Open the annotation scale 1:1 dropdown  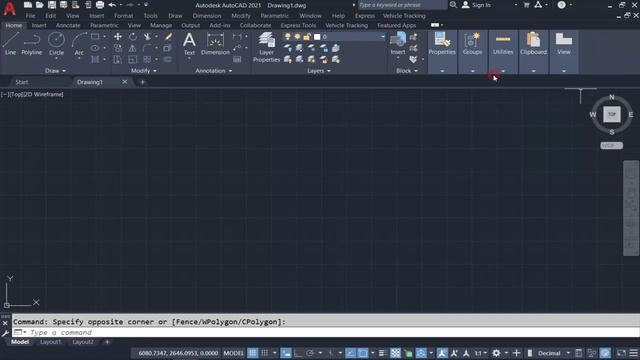point(480,353)
